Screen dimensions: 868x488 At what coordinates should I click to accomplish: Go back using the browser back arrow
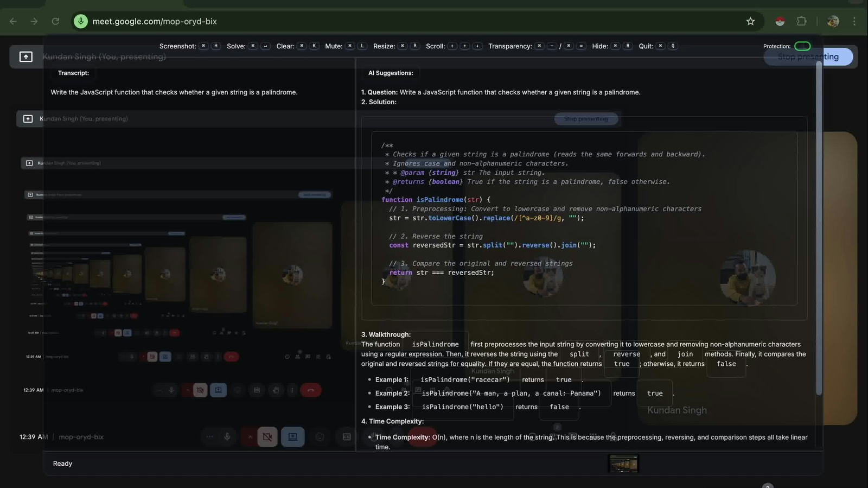13,21
